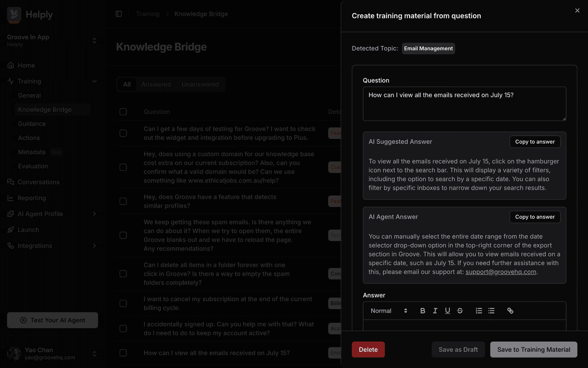The height and width of the screenshot is (368, 588).
Task: Select all questions with header checkbox
Action: [x=123, y=112]
